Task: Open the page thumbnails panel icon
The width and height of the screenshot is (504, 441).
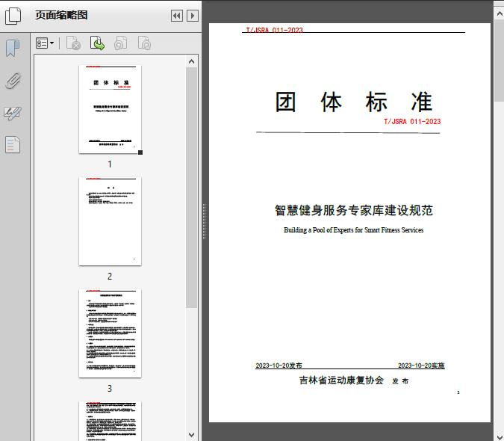Action: point(13,16)
